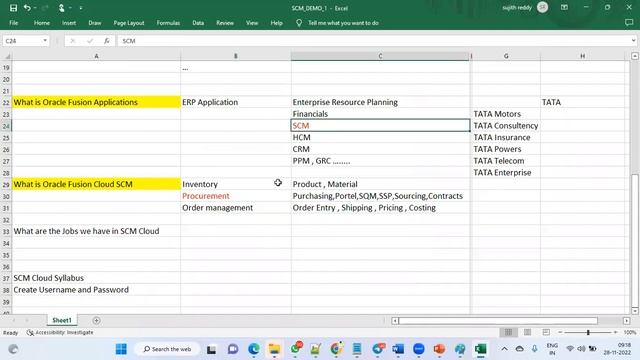This screenshot has height=360, width=640.
Task: Click the horizontal scrollbar right arrow
Action: click(627, 321)
